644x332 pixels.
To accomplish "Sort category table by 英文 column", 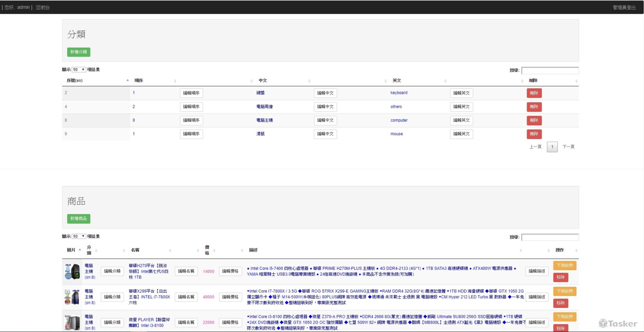I will [397, 81].
